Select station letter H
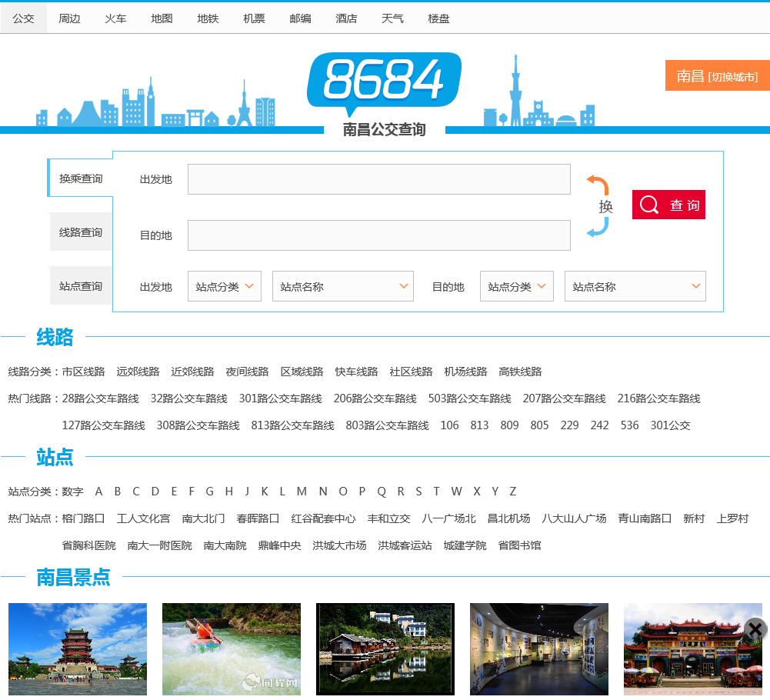 (228, 492)
